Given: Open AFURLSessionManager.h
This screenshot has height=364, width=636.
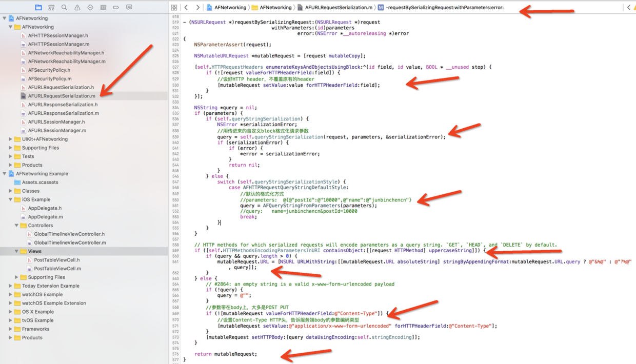Looking at the screenshot, I should [x=56, y=122].
